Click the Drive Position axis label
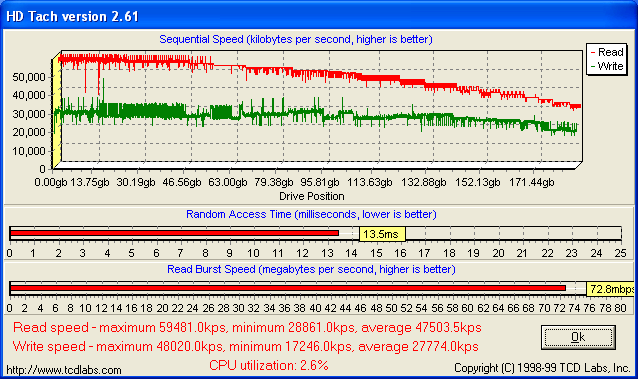Viewport: 638px width, 384px height. [x=312, y=196]
